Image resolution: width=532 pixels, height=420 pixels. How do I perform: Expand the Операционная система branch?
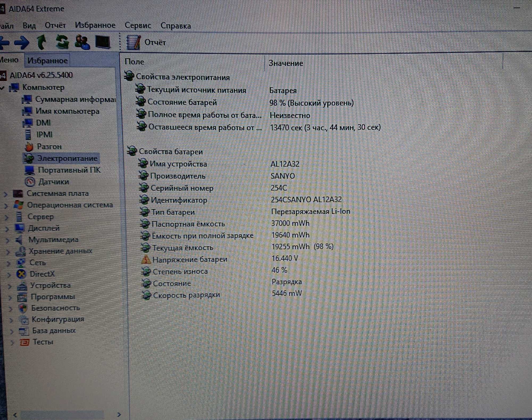[6, 206]
